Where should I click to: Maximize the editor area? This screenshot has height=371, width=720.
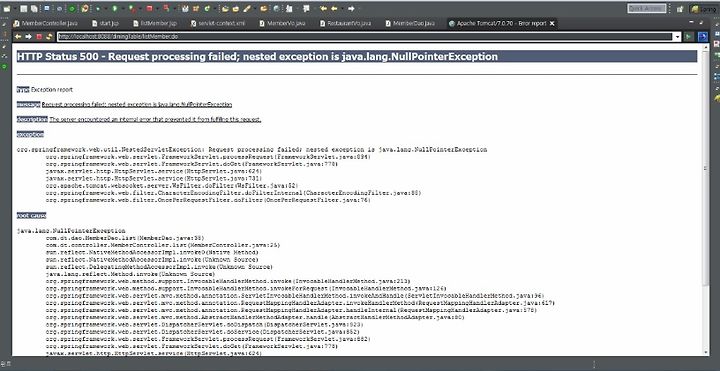coord(701,22)
